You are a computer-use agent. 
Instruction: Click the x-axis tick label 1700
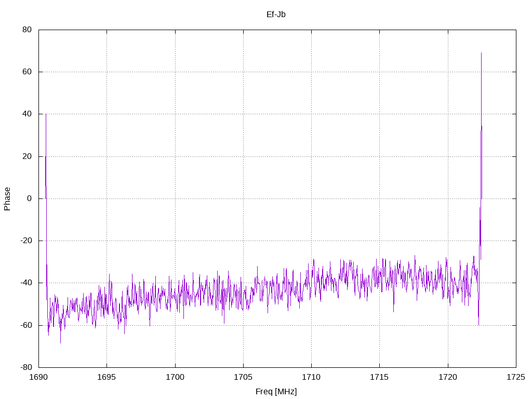coord(175,377)
